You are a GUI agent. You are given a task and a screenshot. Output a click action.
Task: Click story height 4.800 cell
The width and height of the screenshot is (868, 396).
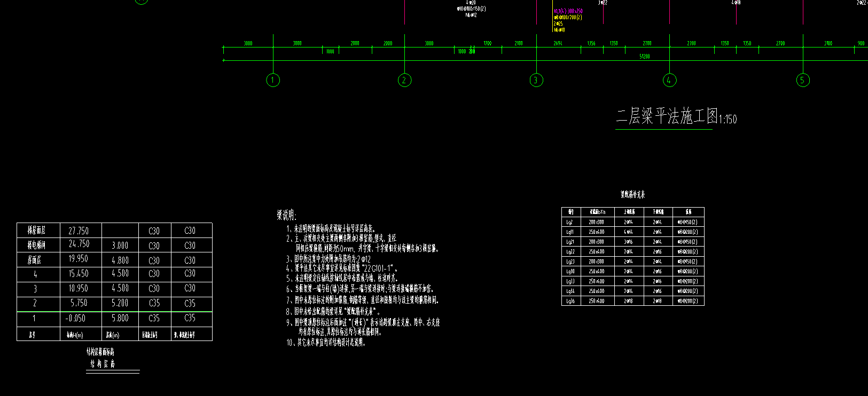point(120,260)
